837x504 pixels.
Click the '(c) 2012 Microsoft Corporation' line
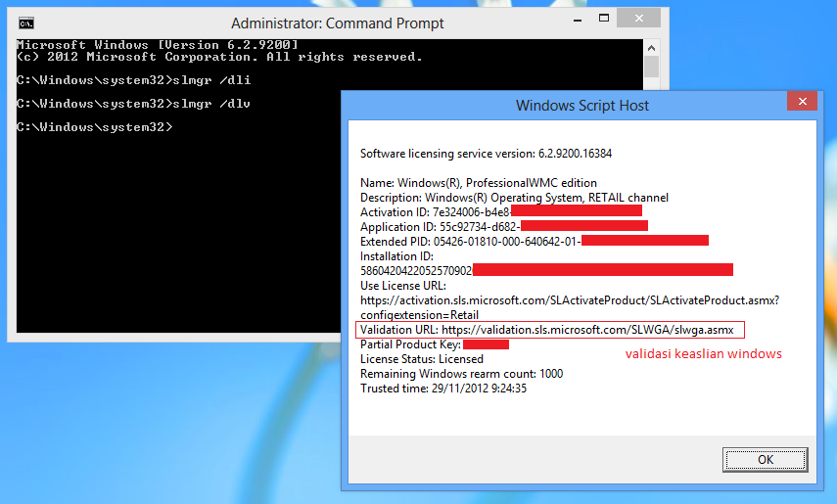(x=219, y=57)
